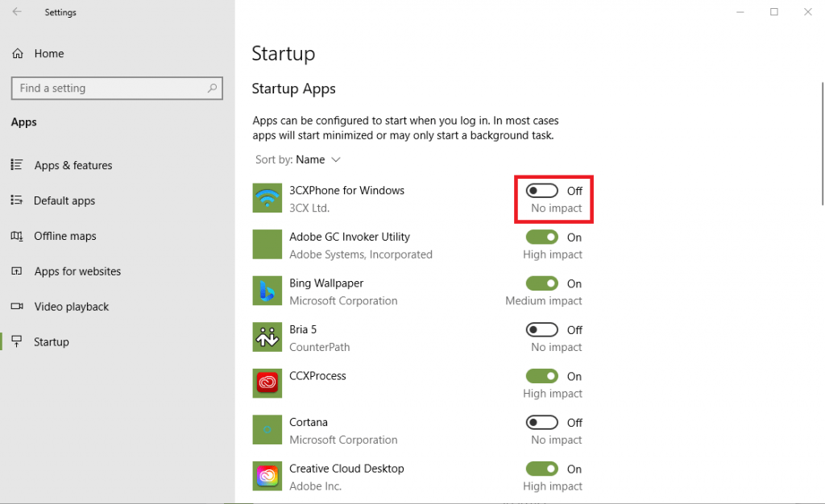Click the Bing Wallpaper label
Viewport: 825px width, 504px height.
[x=326, y=283]
